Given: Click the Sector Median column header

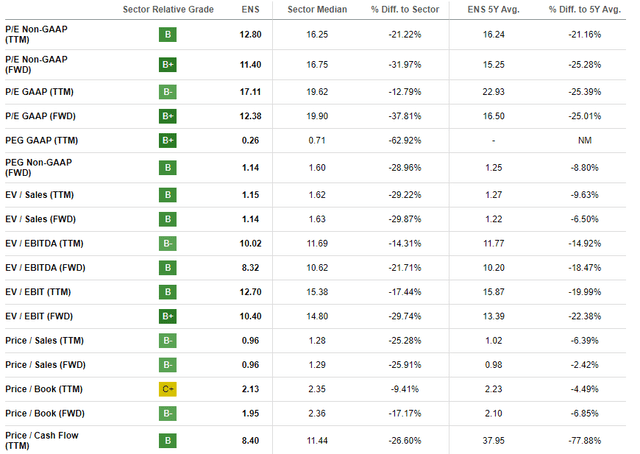Looking at the screenshot, I should pyautogui.click(x=317, y=9).
